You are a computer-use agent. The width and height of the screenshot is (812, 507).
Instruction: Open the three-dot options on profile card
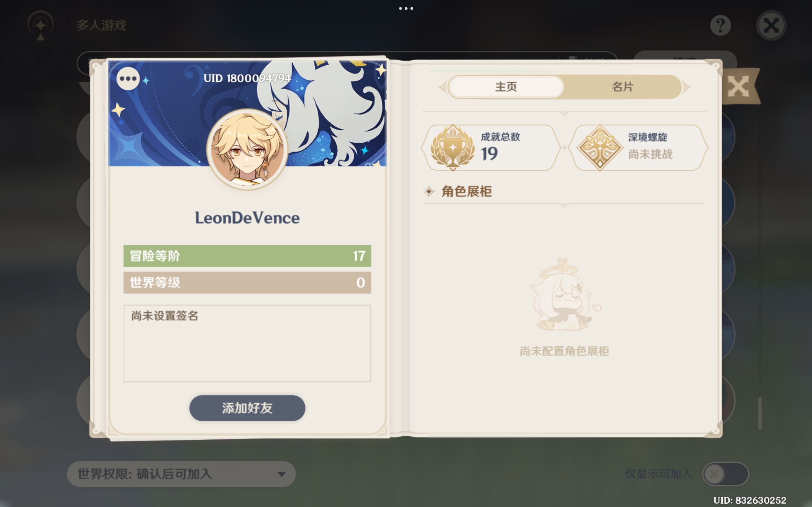pyautogui.click(x=128, y=79)
